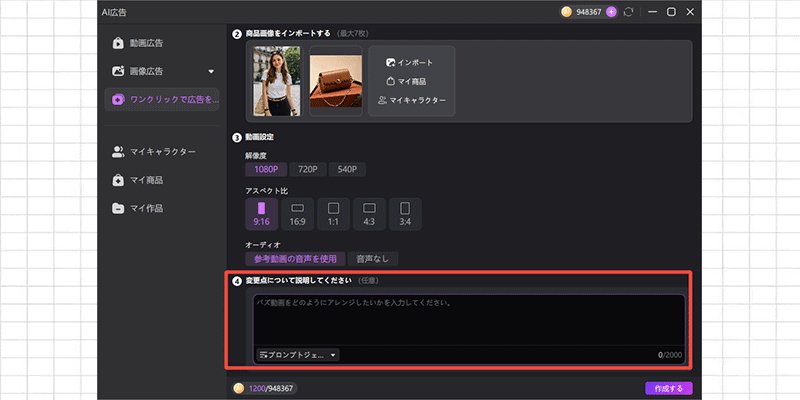
Task: Choose the 1:1 aspect ratio
Action: coord(333,214)
